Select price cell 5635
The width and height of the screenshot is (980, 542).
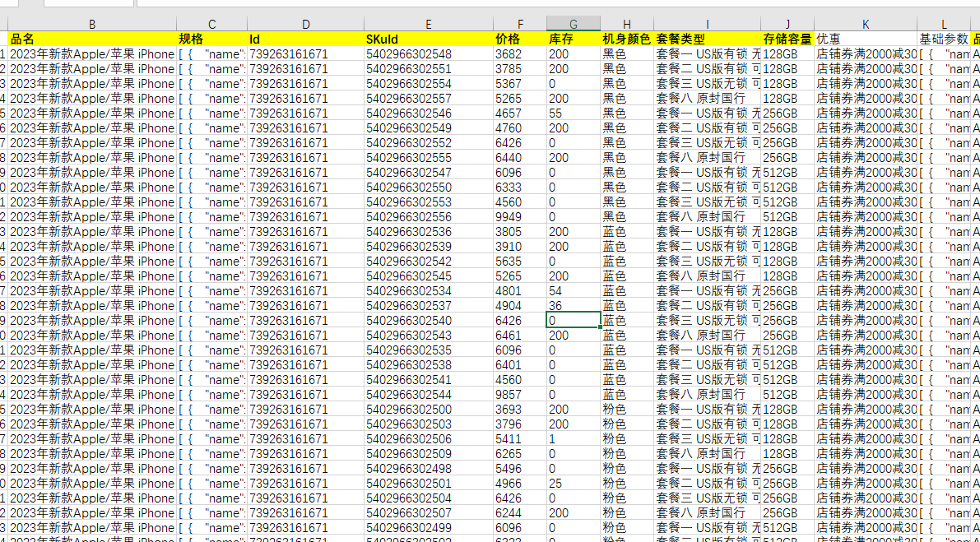tap(520, 261)
